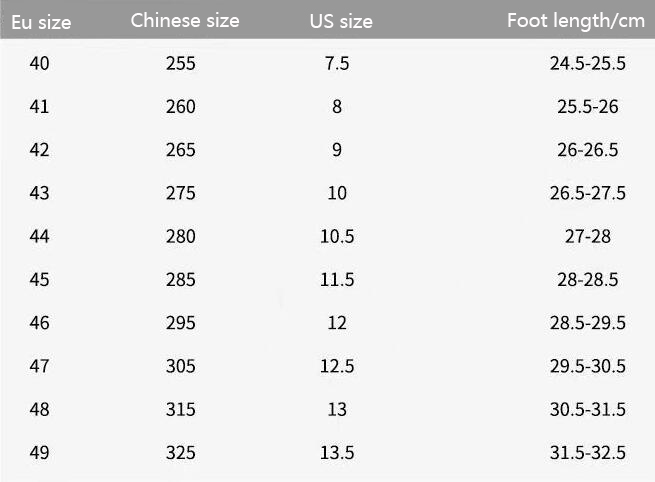The height and width of the screenshot is (482, 655).
Task: Click Eu size 46 cell
Action: 39,323
